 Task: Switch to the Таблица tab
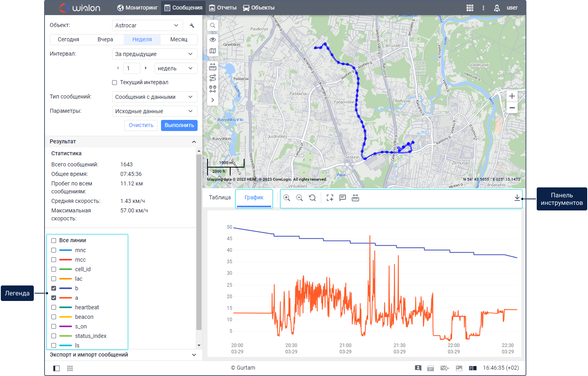[220, 197]
